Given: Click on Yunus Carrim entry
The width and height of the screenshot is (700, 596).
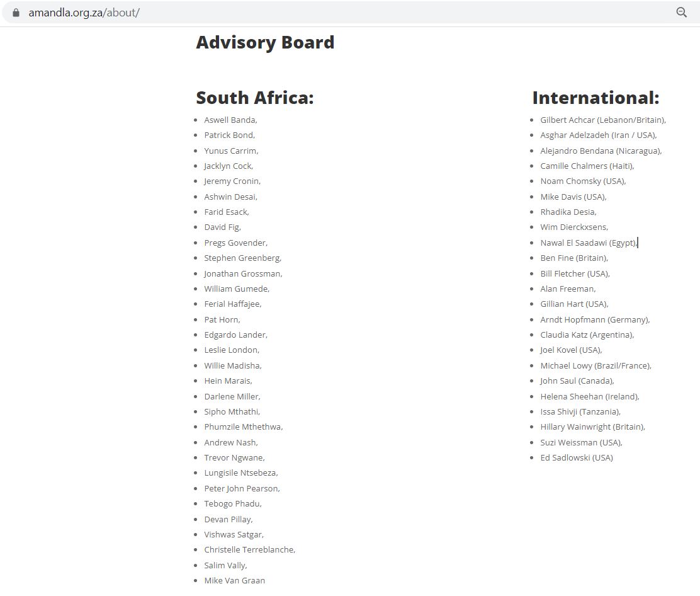Looking at the screenshot, I should (231, 151).
